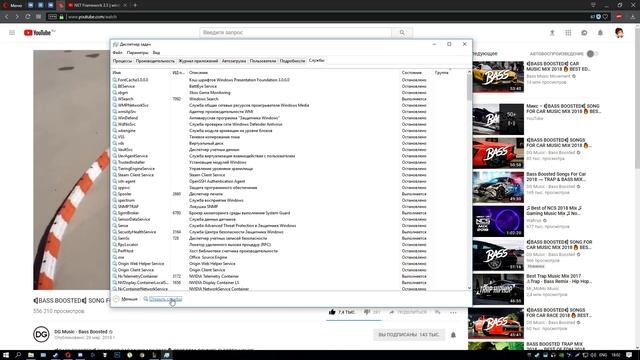640x360 pixels.
Task: Sort services by Группа column header
Action: (x=449, y=73)
